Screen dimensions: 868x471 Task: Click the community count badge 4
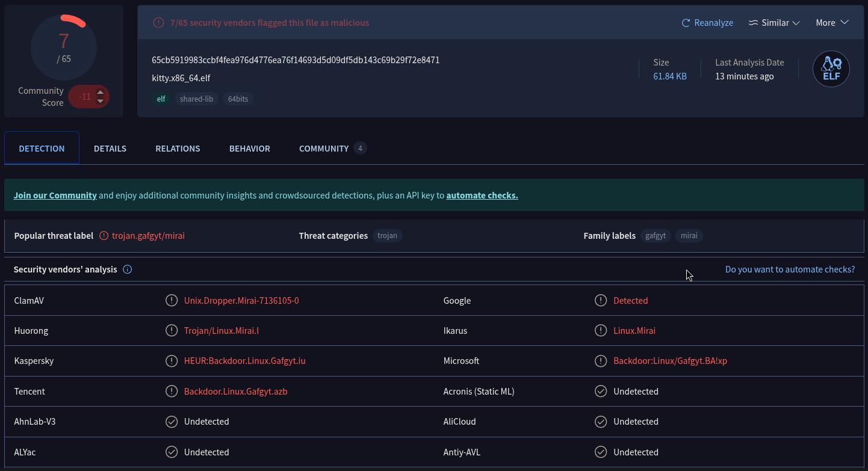pyautogui.click(x=360, y=148)
